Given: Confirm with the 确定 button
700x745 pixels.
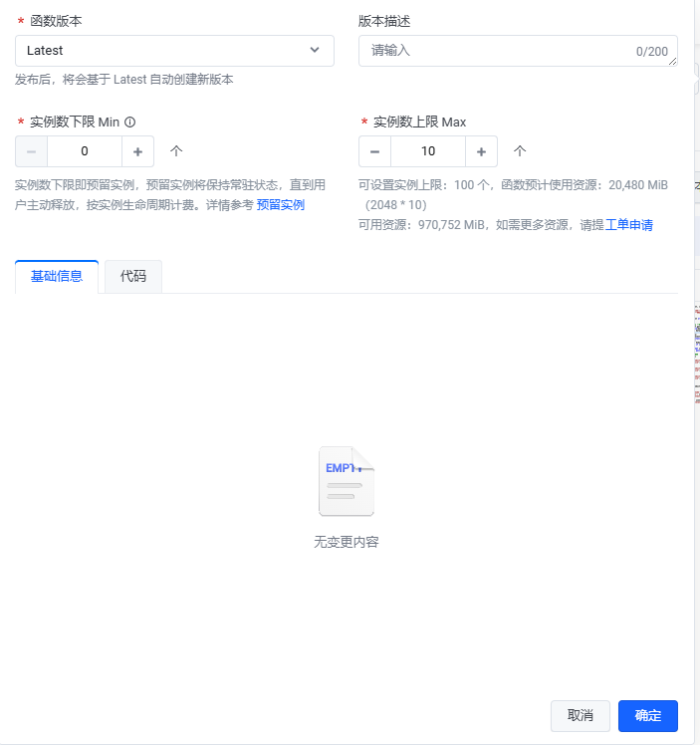Looking at the screenshot, I should point(647,715).
